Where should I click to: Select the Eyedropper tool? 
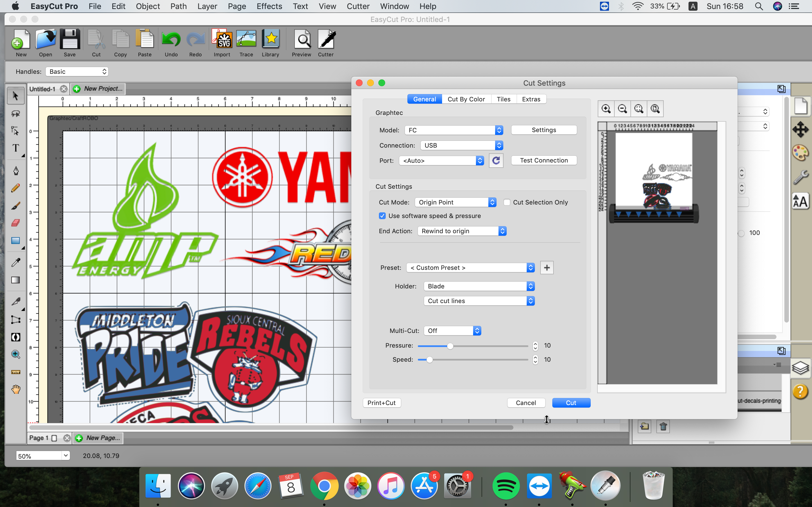coord(15,263)
